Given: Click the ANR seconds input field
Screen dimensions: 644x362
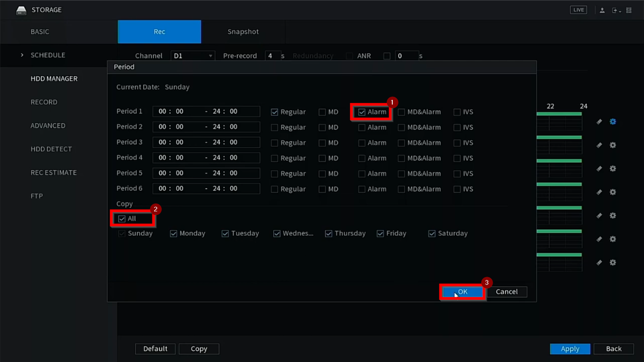Looking at the screenshot, I should point(407,56).
